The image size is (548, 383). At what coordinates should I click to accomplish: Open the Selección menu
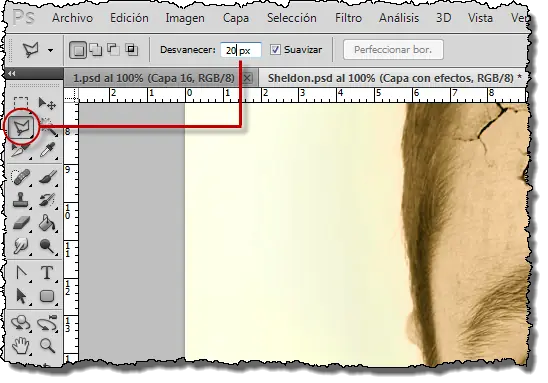coord(292,18)
